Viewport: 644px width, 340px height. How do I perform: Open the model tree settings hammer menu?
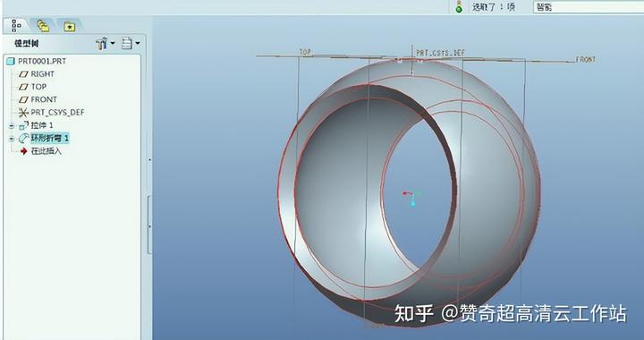pyautogui.click(x=106, y=43)
